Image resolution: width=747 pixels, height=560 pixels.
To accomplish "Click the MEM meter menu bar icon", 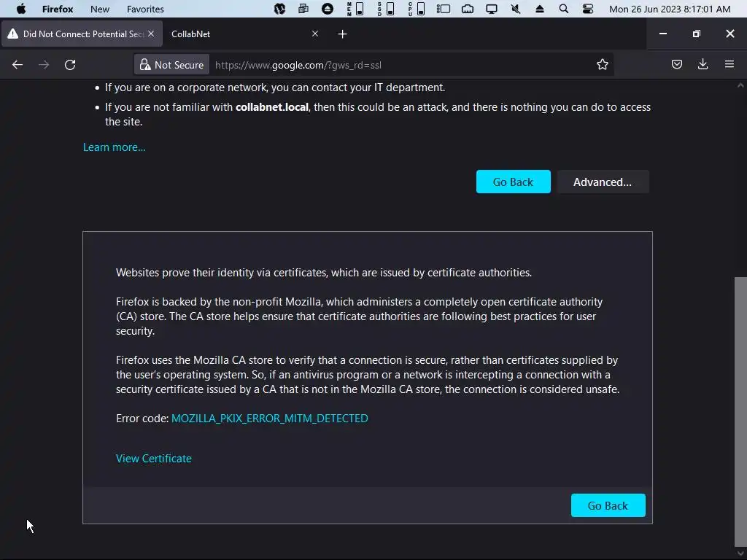I will coord(355,9).
